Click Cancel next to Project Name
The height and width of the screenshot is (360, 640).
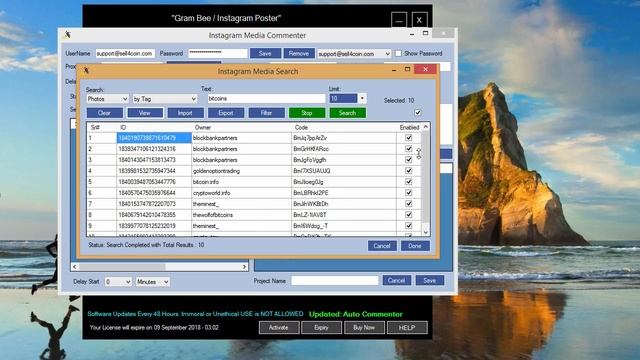(x=397, y=280)
